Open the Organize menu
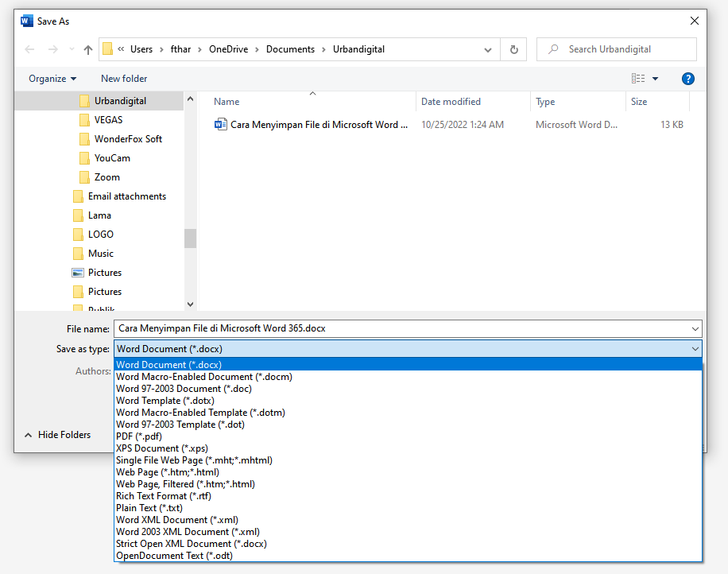Viewport: 728px width, 574px height. [x=52, y=79]
